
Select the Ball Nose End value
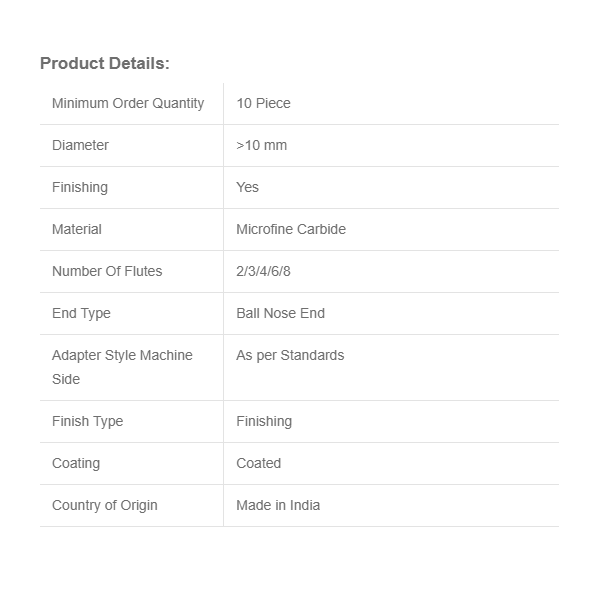[280, 313]
